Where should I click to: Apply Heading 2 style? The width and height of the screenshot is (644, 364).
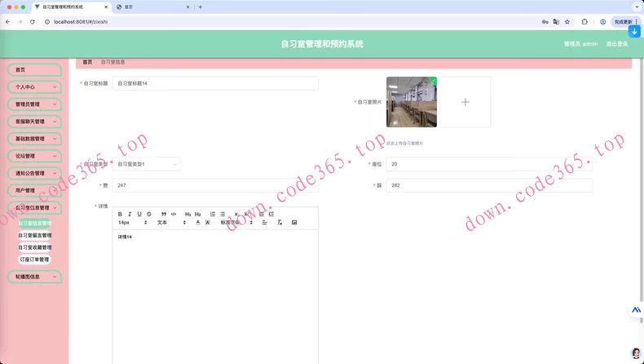pyautogui.click(x=197, y=214)
